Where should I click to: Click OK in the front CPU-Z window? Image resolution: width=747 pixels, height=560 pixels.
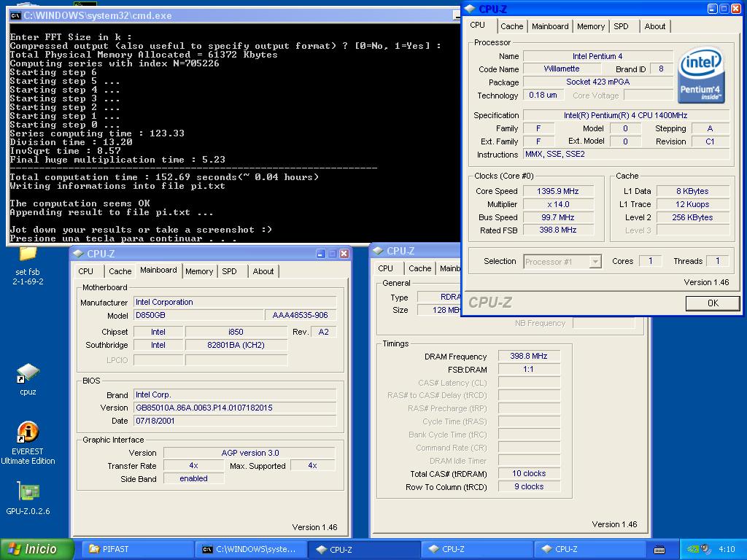[713, 303]
